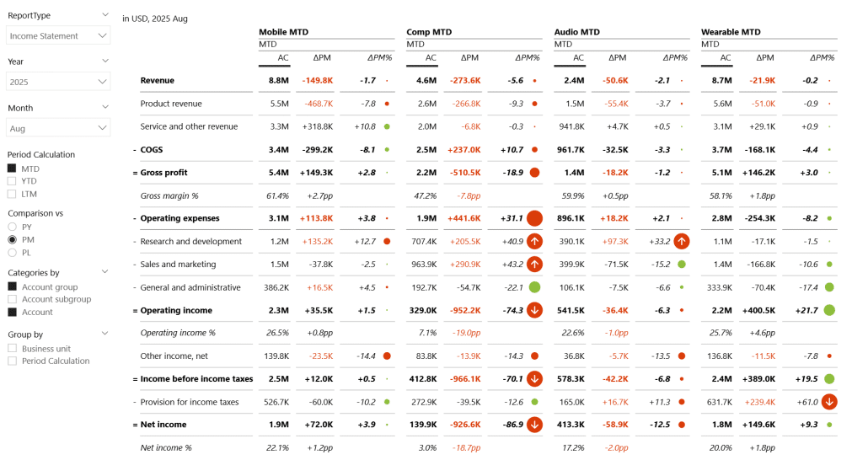Click the red down-arrow icon in Comp Operating income row
The height and width of the screenshot is (460, 868).
pos(534,310)
